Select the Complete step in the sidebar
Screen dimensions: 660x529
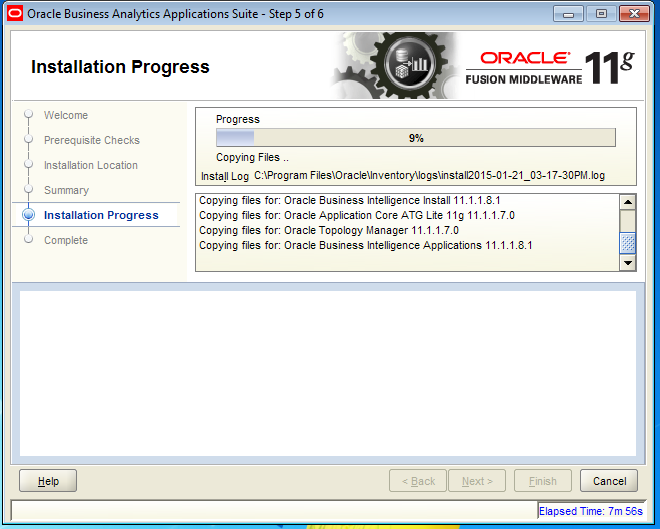[x=66, y=240]
